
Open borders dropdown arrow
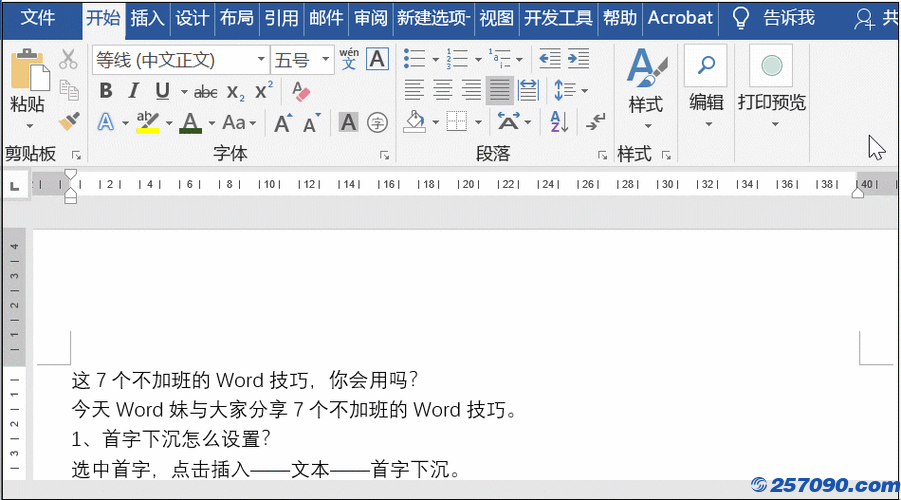[479, 122]
